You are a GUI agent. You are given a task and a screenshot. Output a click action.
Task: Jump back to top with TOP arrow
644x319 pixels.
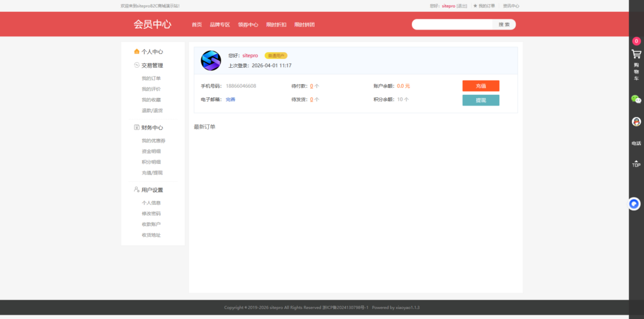(x=636, y=164)
